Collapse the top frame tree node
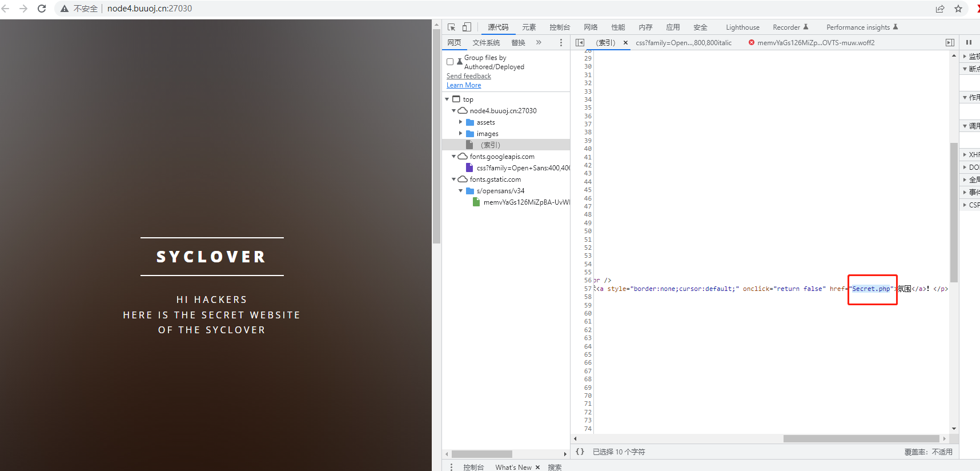The width and height of the screenshot is (980, 471). (447, 99)
